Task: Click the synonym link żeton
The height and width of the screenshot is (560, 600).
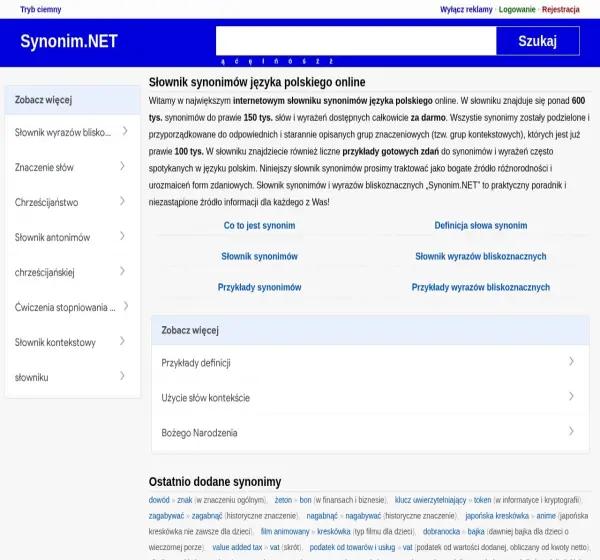Action: point(283,500)
